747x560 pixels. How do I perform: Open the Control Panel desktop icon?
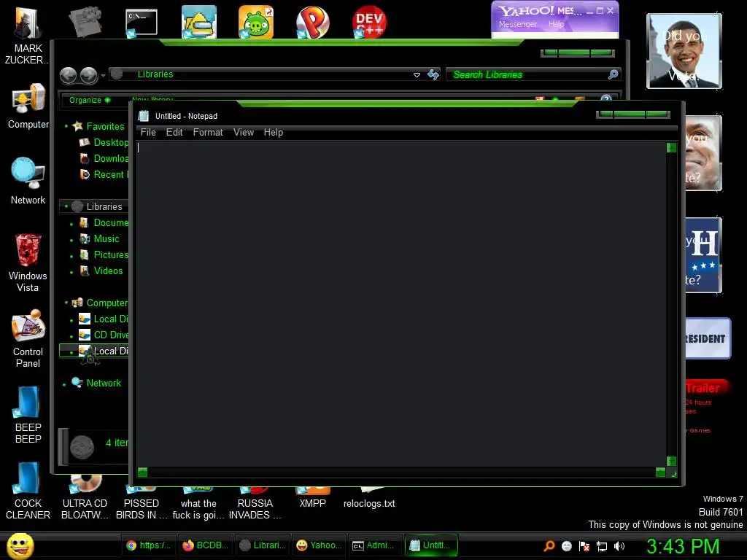pos(28,338)
